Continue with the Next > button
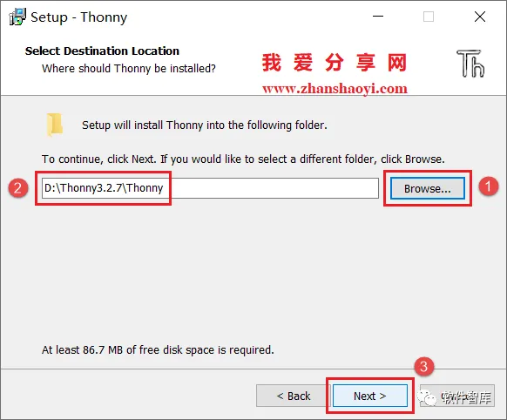Image resolution: width=507 pixels, height=420 pixels. tap(370, 396)
